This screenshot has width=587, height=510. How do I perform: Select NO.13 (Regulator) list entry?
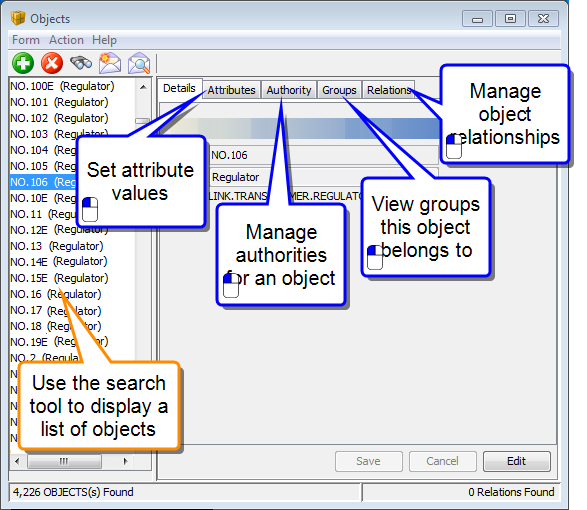point(57,246)
